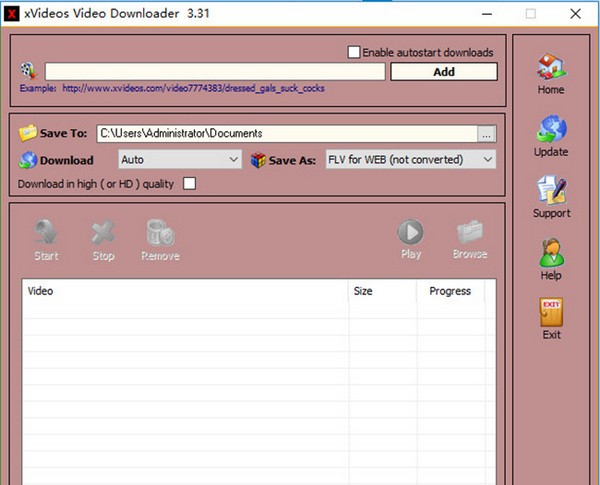This screenshot has height=485, width=600.
Task: Click the Remove trash icon
Action: coord(160,232)
